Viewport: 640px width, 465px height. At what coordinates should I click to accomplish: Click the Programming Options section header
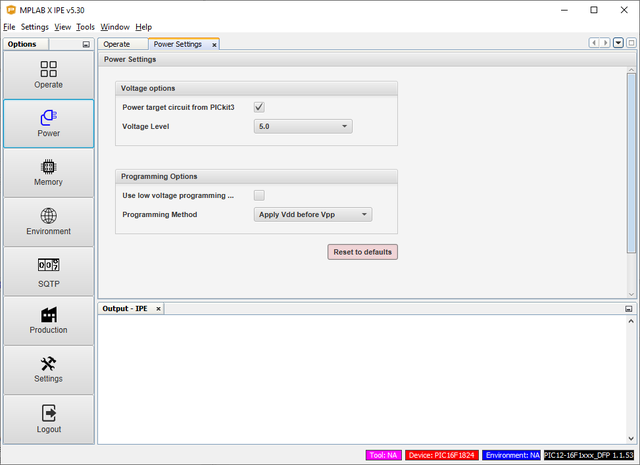pos(256,176)
